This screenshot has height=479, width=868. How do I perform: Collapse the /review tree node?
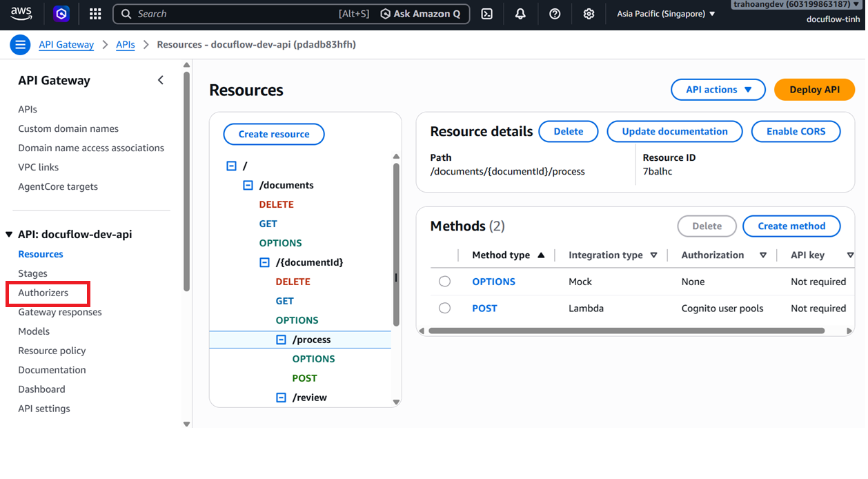[x=281, y=398]
